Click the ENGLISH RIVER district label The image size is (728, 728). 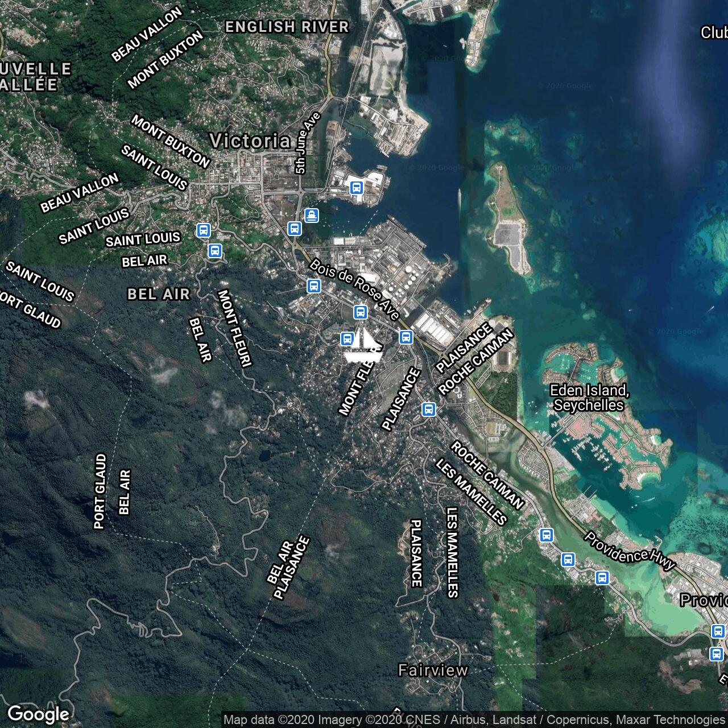pyautogui.click(x=287, y=27)
